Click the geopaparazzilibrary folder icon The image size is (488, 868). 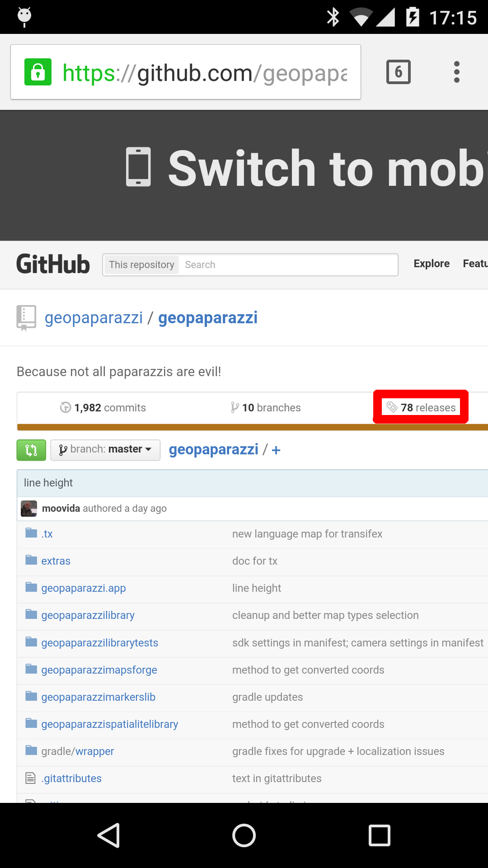pyautogui.click(x=31, y=614)
